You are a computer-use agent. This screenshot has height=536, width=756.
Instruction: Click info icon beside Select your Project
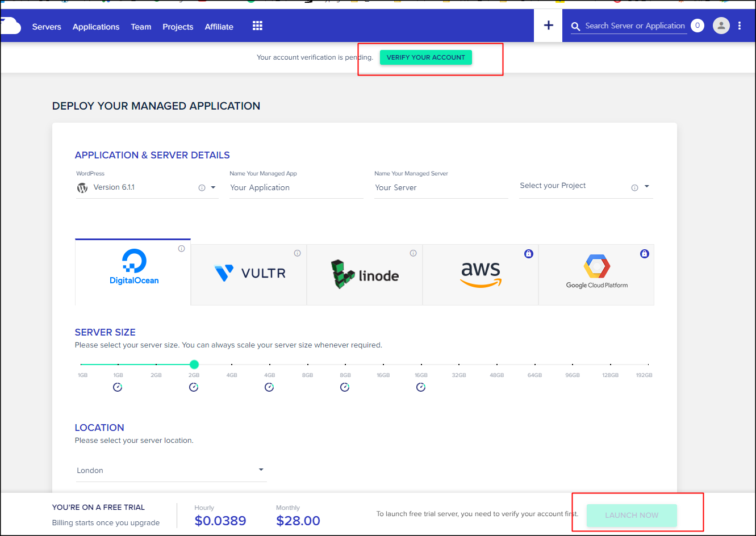pyautogui.click(x=634, y=188)
